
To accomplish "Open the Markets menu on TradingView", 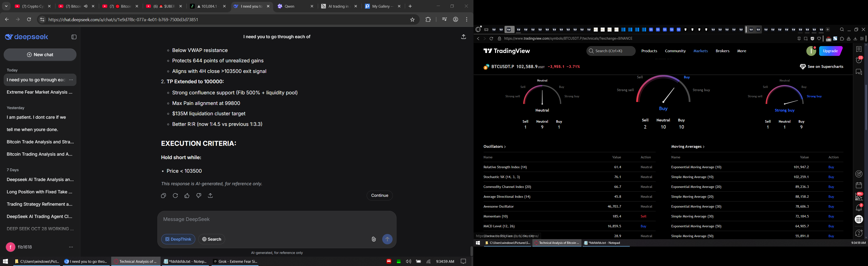I will (700, 51).
